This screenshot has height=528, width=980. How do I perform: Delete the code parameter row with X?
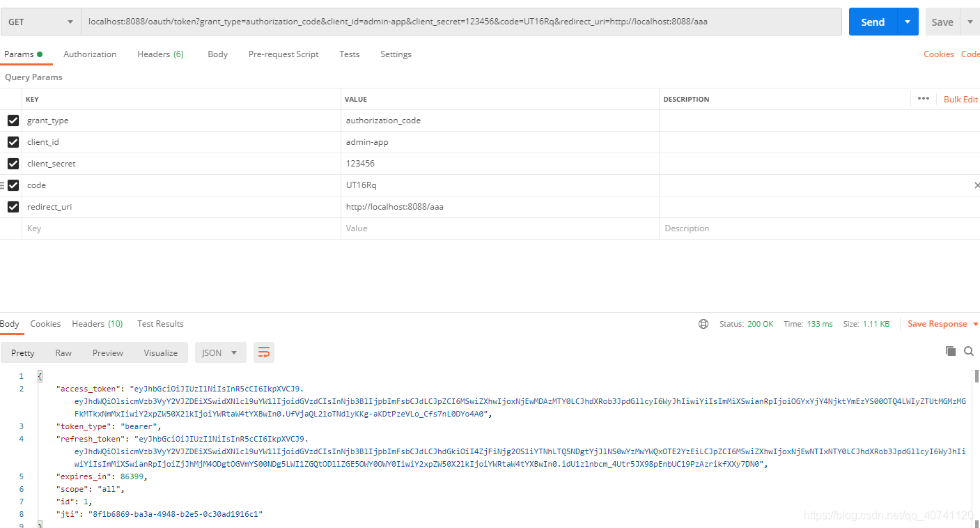977,185
